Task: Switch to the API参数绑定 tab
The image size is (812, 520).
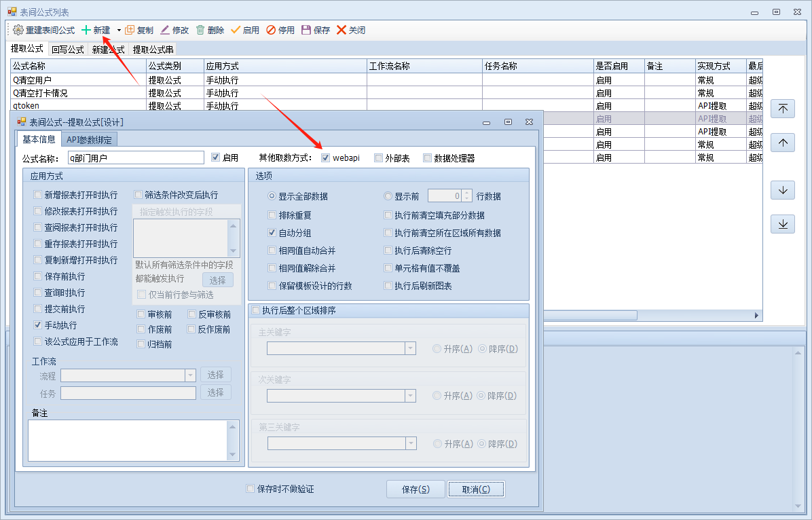Action: point(90,139)
